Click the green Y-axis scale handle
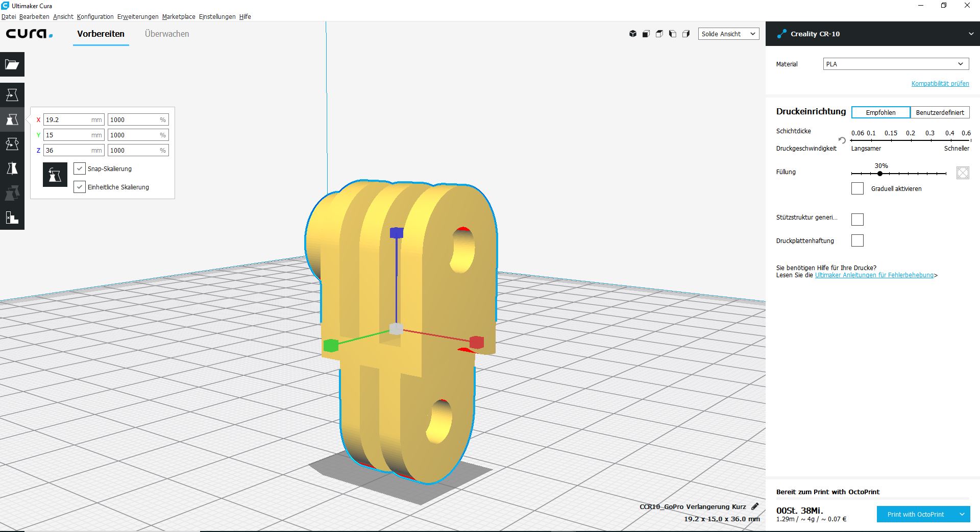This screenshot has width=980, height=532. click(331, 346)
